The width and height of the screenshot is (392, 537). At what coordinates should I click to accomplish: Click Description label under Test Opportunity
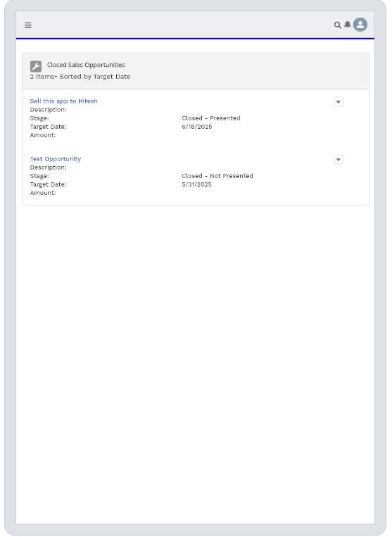49,168
